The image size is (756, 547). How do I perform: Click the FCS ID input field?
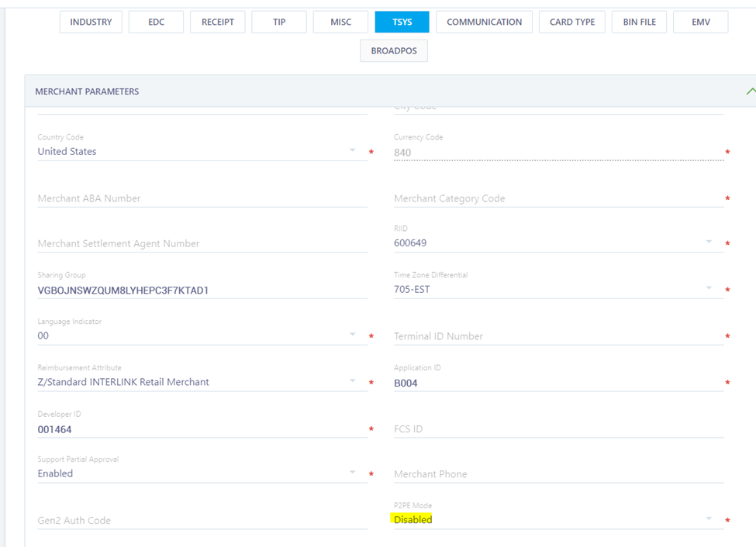(559, 429)
